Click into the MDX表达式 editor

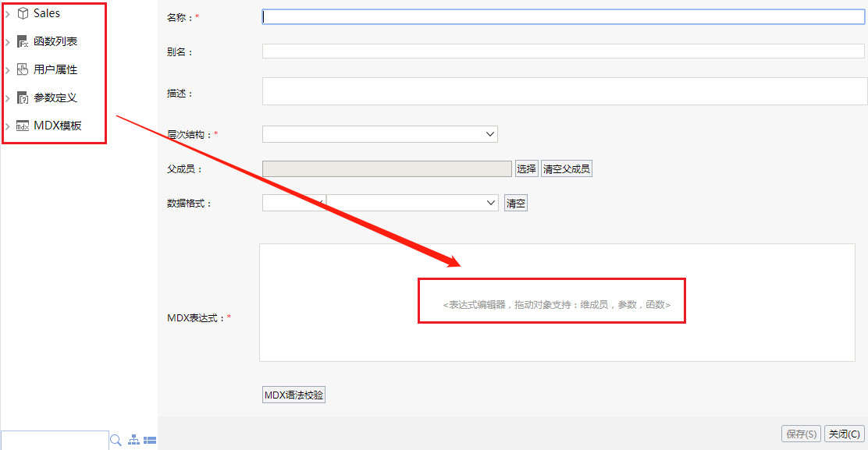point(557,303)
